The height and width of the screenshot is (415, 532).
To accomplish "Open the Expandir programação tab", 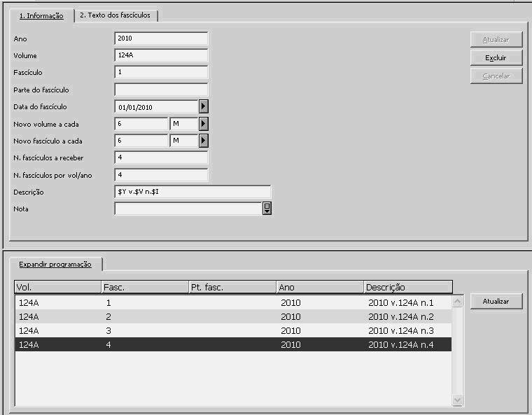I will coord(55,265).
